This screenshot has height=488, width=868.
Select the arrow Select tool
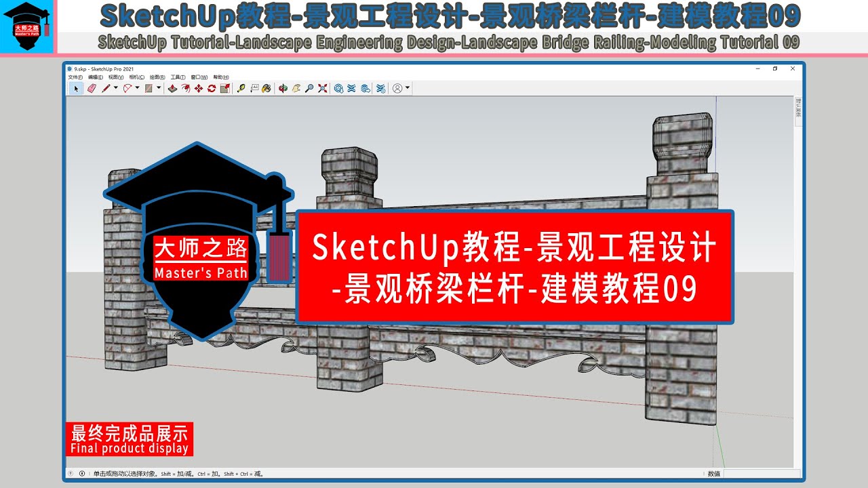[76, 88]
